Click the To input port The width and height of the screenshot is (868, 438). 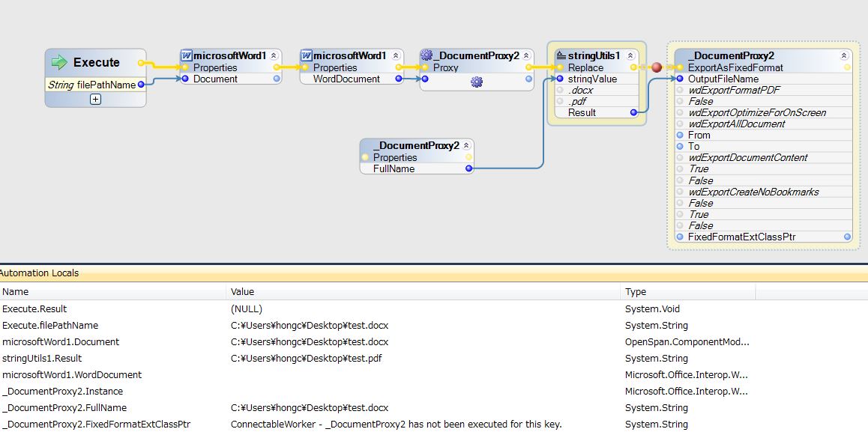click(680, 147)
